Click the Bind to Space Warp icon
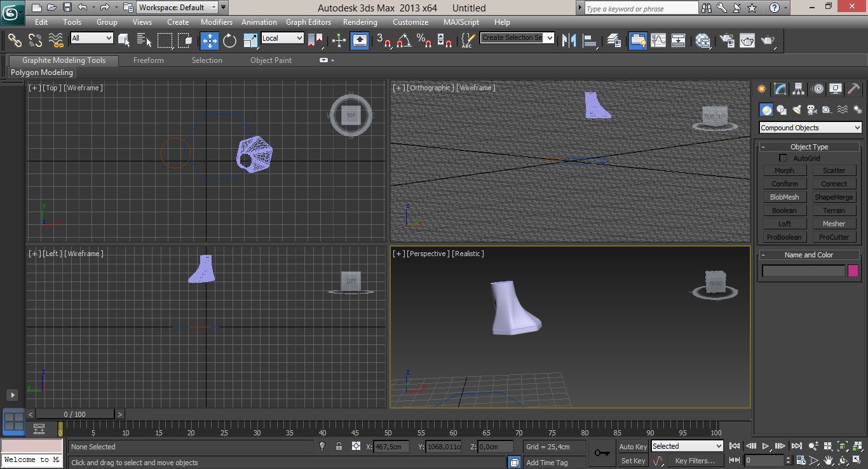868x469 pixels. coord(56,40)
